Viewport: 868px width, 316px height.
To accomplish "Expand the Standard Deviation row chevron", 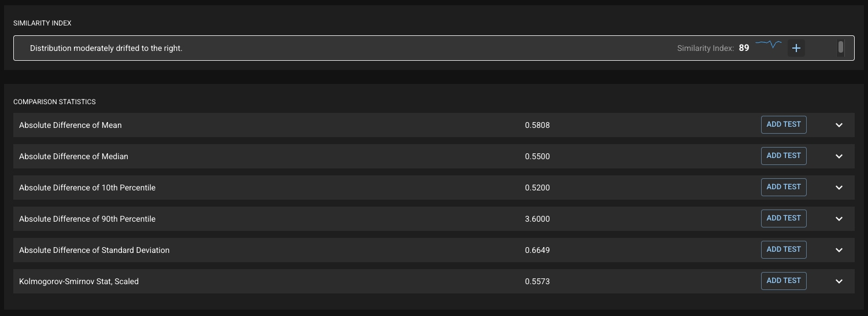I will click(x=839, y=250).
